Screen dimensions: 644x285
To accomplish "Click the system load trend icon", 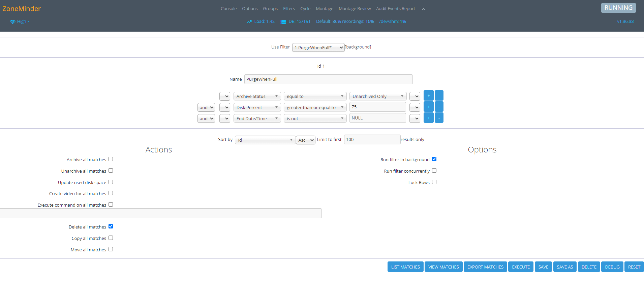I will pos(249,22).
